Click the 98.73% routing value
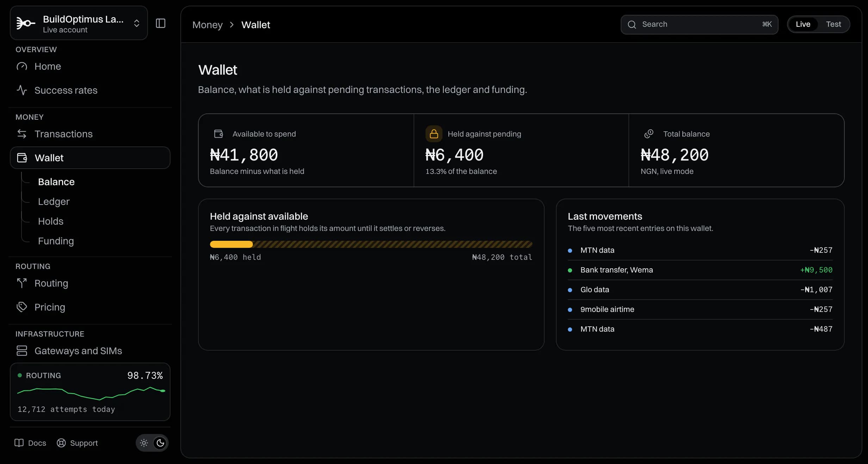Viewport: 868px width, 464px height. [x=145, y=375]
